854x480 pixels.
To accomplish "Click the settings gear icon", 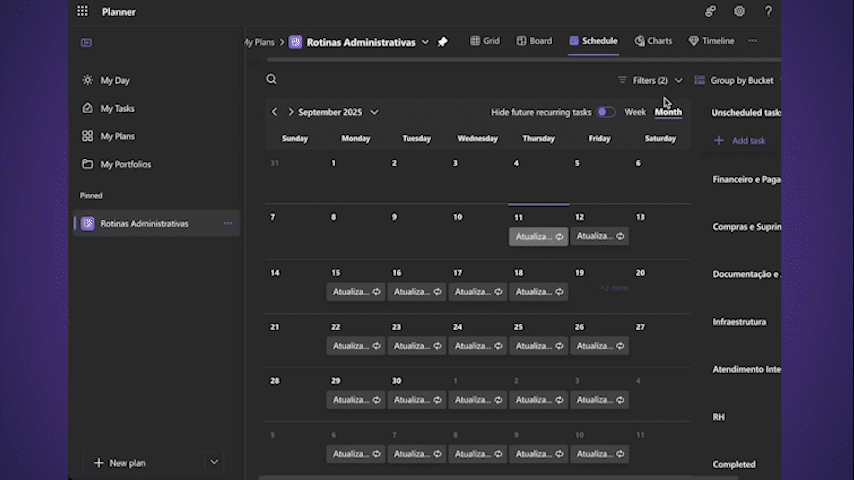I will (739, 12).
